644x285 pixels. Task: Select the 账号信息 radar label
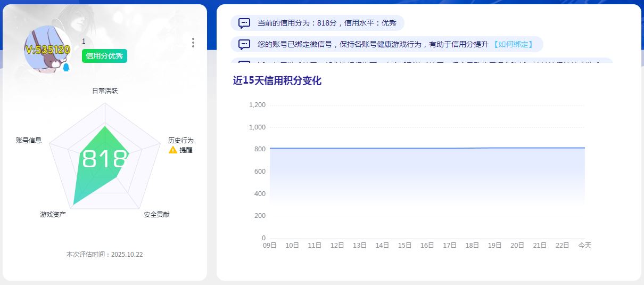click(x=29, y=141)
